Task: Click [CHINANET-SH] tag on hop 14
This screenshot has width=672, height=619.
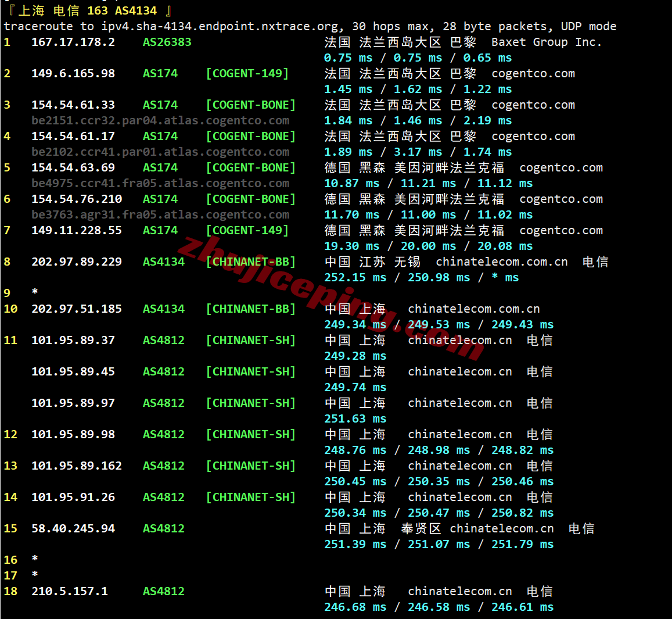Action: 251,497
